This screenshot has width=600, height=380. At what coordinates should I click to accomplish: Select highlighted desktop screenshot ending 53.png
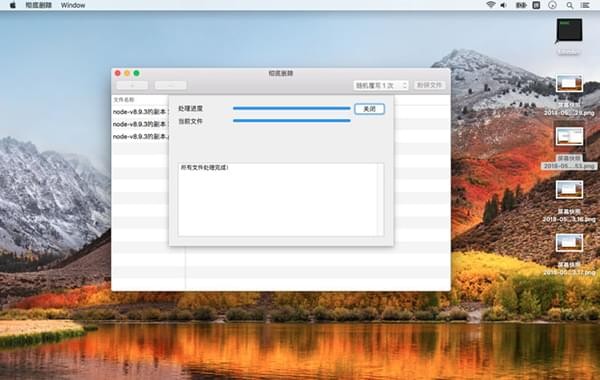[x=569, y=137]
